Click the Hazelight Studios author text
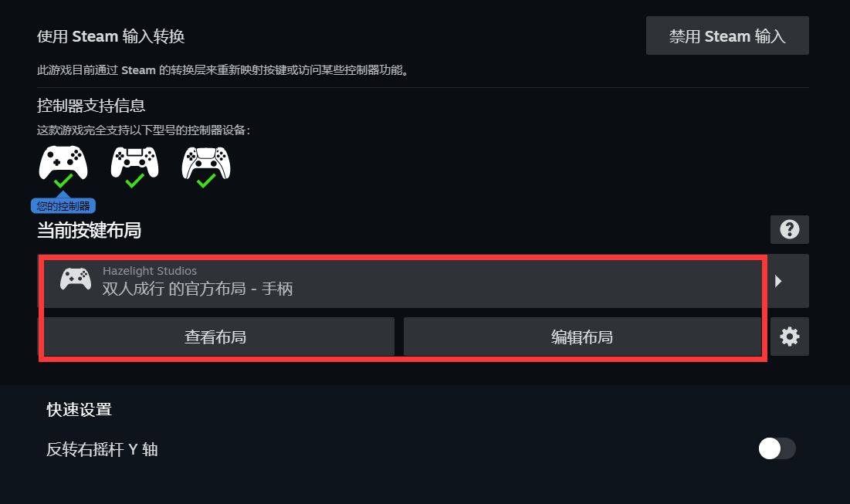This screenshot has height=504, width=850. 150,271
